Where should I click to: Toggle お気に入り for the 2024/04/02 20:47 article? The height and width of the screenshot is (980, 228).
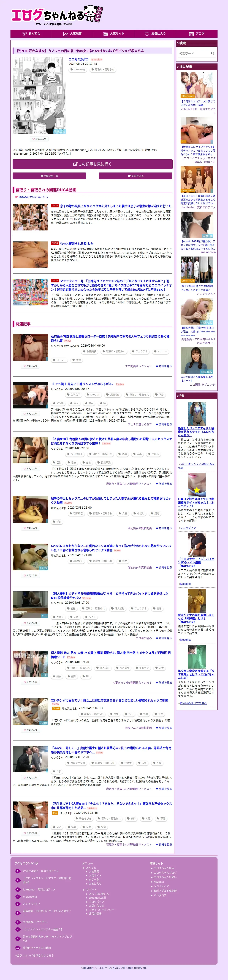(30, 414)
